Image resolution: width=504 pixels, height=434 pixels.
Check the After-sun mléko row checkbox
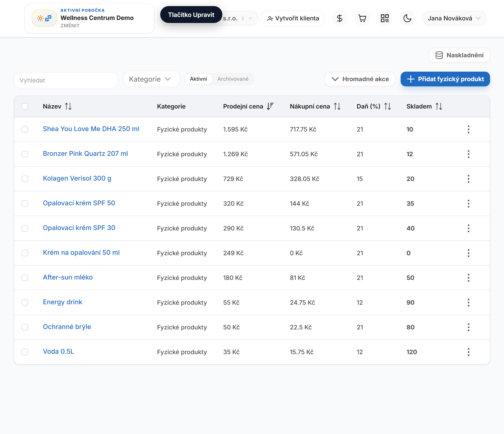(25, 278)
